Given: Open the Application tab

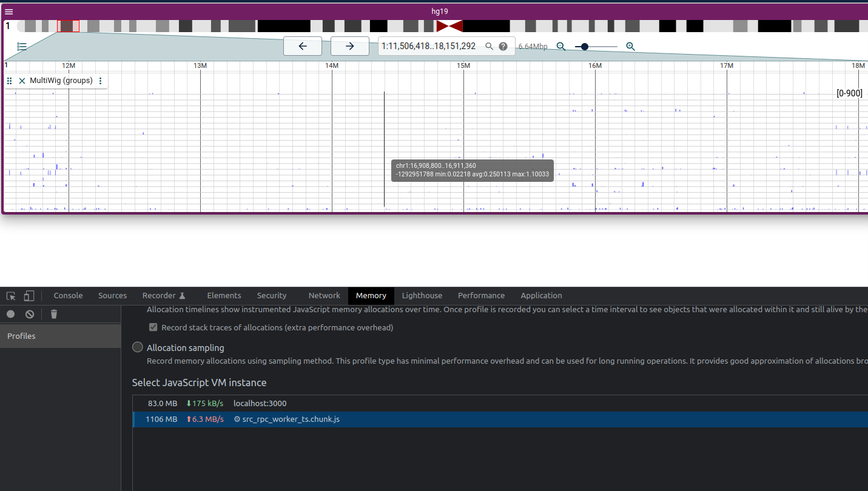Looking at the screenshot, I should 541,296.
